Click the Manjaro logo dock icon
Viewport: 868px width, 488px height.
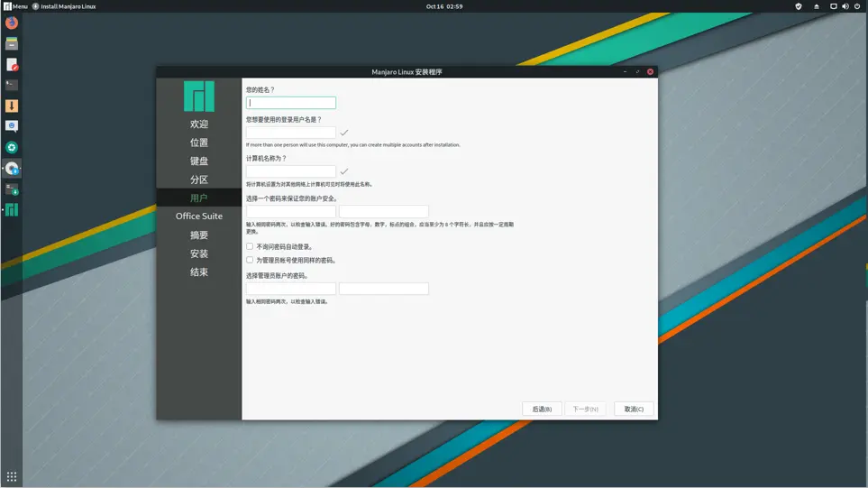[x=12, y=209]
